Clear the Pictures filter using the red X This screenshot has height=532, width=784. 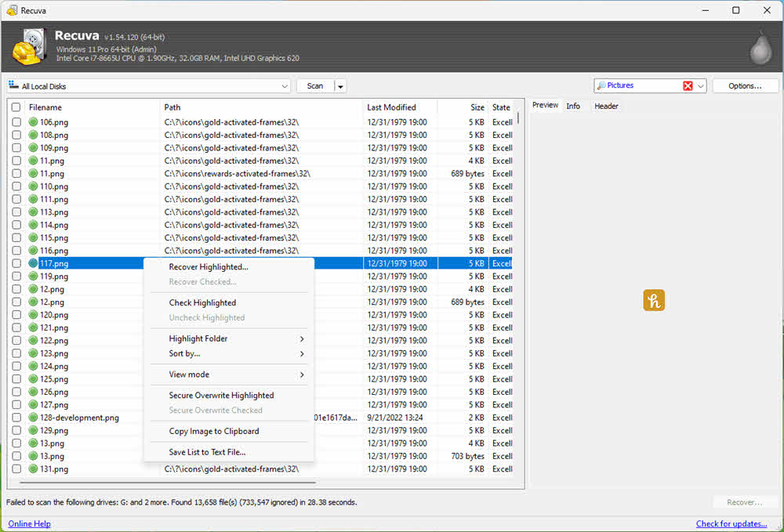click(688, 85)
